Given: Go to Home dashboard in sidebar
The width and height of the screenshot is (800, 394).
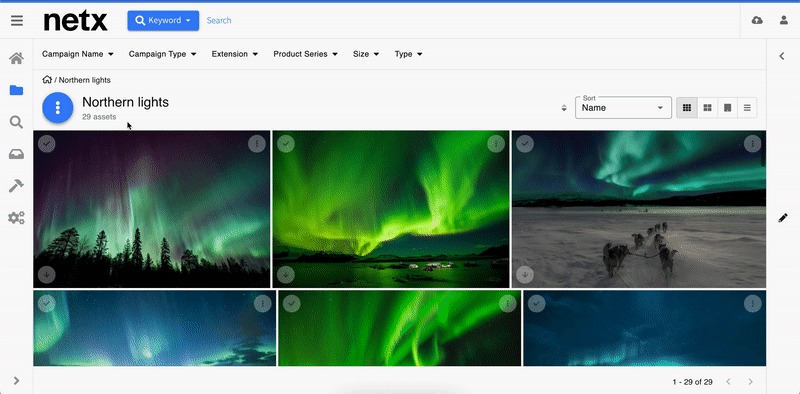Looking at the screenshot, I should click(x=16, y=58).
